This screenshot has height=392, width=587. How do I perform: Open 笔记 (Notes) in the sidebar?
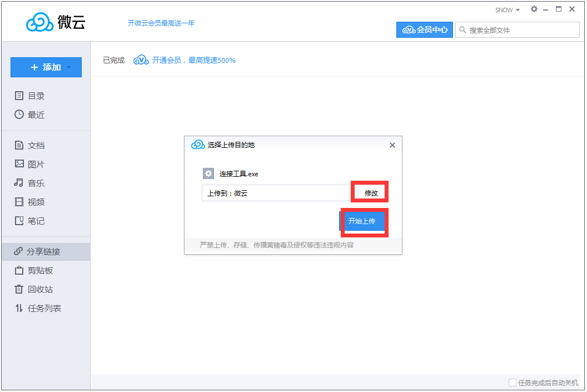tap(34, 221)
